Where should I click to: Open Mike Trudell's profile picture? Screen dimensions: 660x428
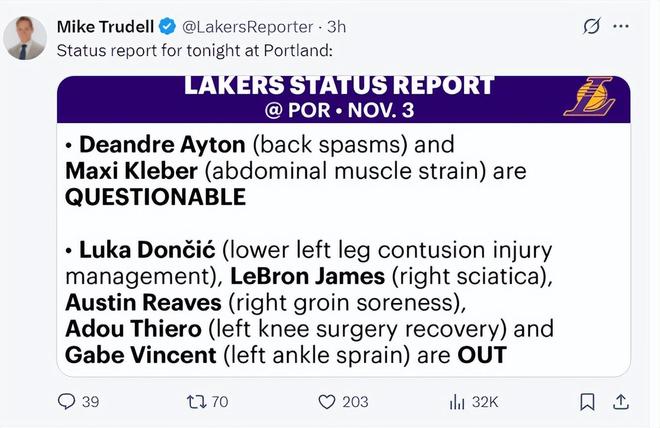click(26, 38)
